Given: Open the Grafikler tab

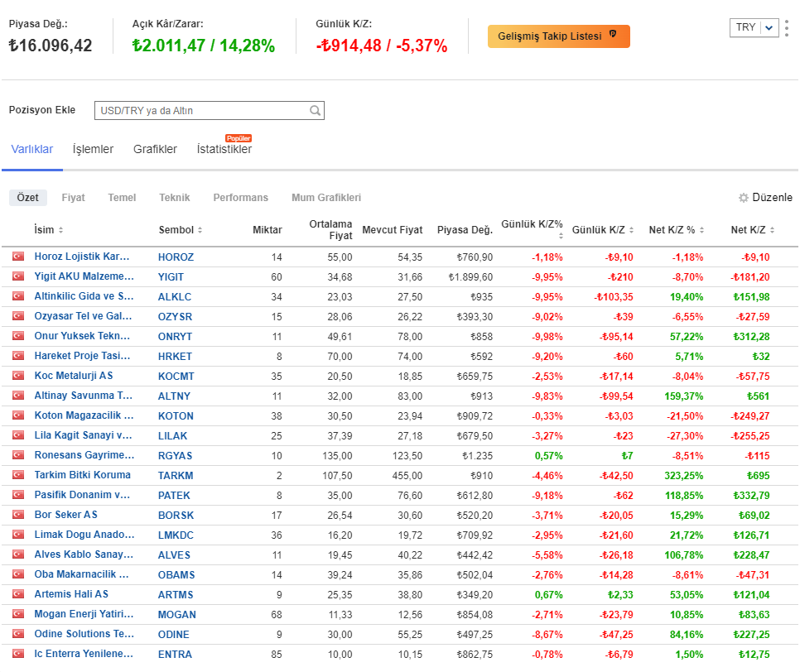Looking at the screenshot, I should tap(155, 150).
